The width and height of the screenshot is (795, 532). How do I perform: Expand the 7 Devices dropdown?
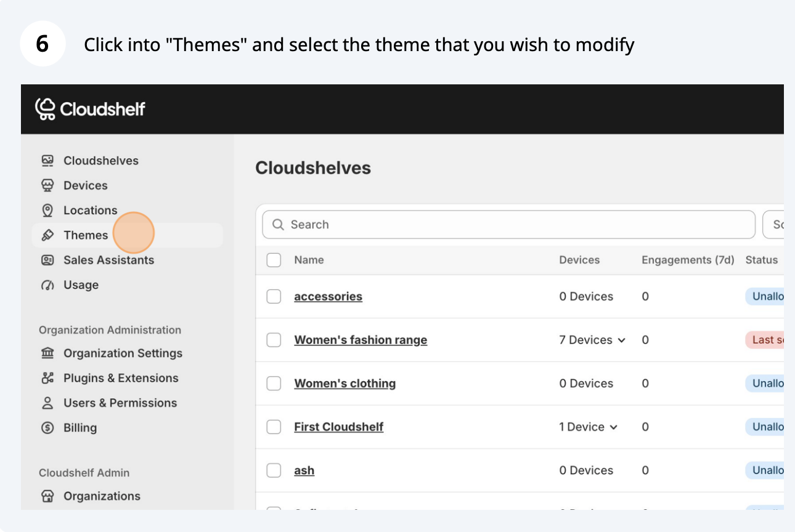point(621,341)
